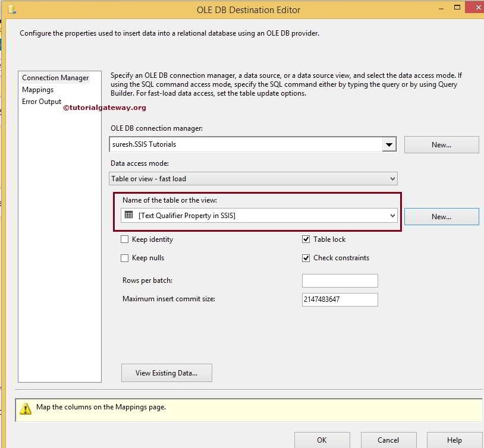The width and height of the screenshot is (484, 448).
Task: Click New beside the table name field
Action: (441, 216)
